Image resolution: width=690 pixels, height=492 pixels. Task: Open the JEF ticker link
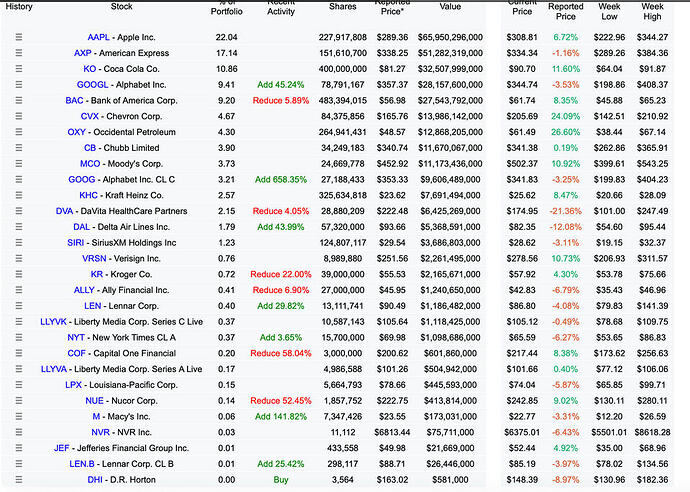[x=62, y=448]
